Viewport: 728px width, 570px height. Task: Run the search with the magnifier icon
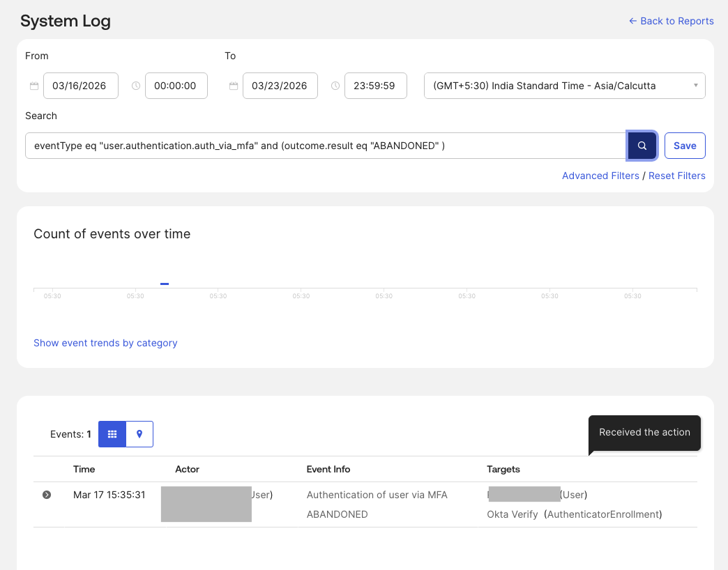click(642, 145)
